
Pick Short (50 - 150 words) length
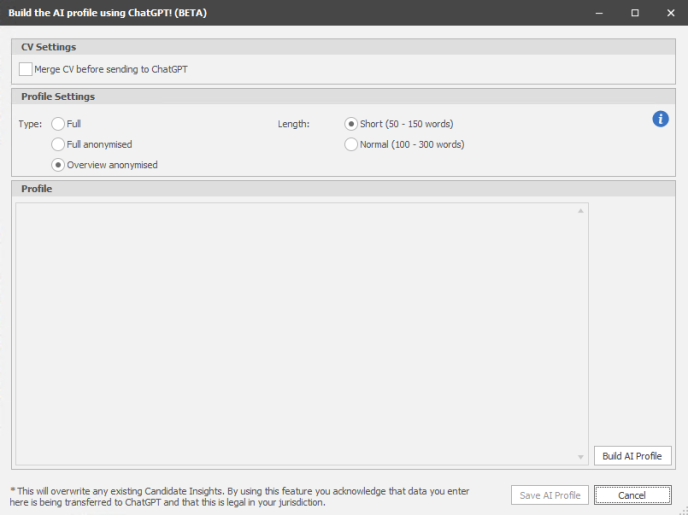click(351, 124)
